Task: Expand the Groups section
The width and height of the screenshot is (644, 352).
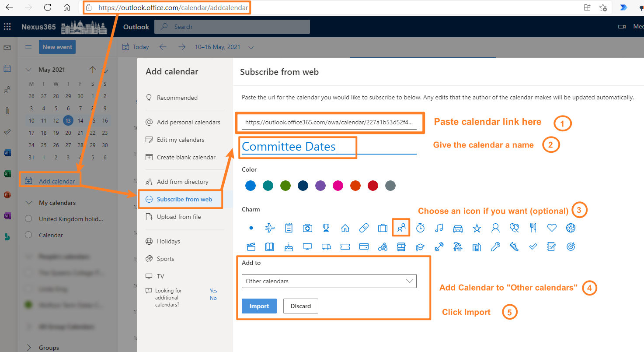Action: (28, 347)
